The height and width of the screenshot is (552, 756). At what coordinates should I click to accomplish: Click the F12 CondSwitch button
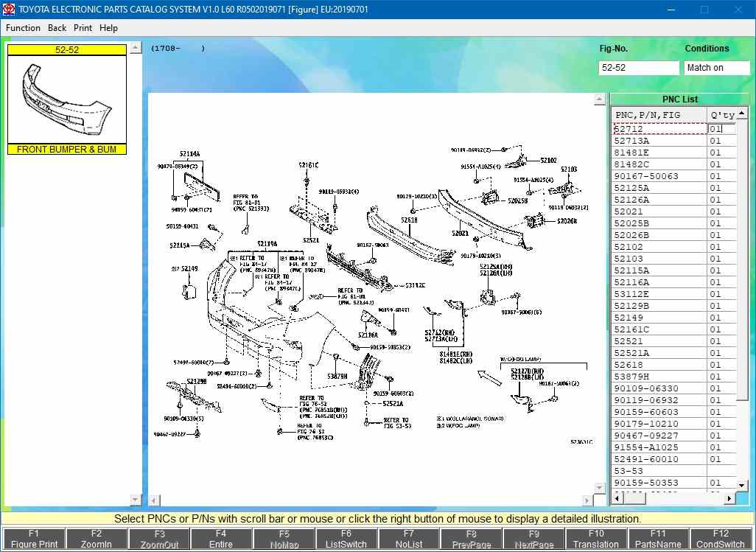(721, 539)
